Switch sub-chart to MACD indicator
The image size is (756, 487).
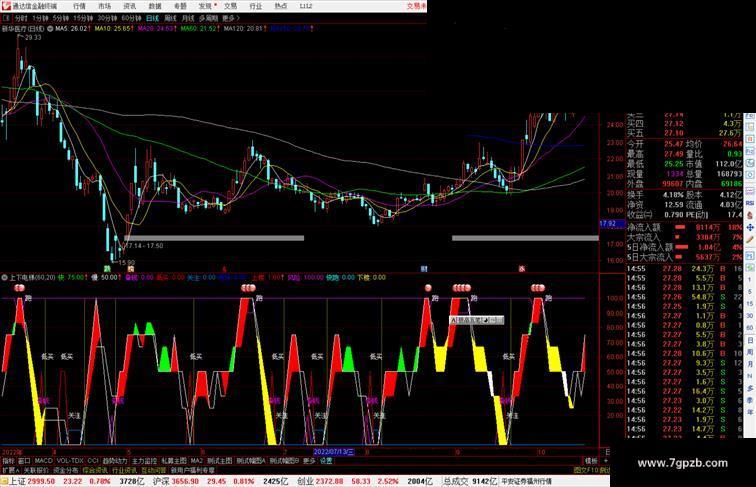click(43, 461)
